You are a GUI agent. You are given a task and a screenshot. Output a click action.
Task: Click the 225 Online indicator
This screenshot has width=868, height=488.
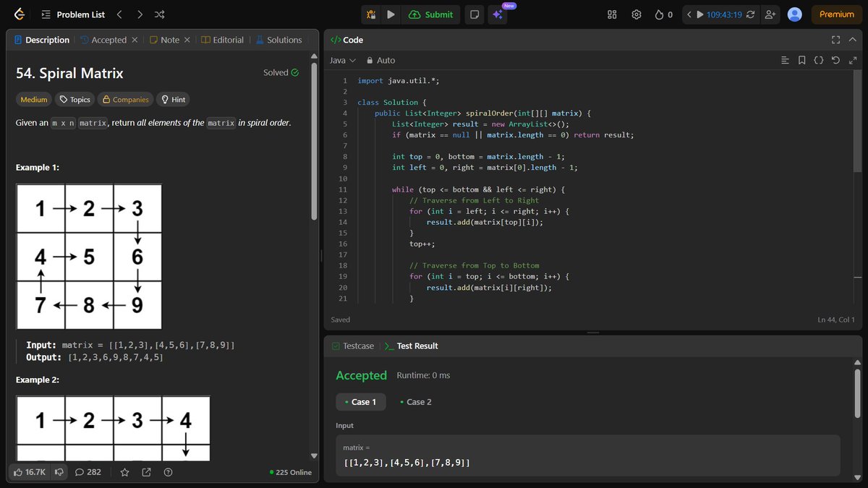point(290,472)
